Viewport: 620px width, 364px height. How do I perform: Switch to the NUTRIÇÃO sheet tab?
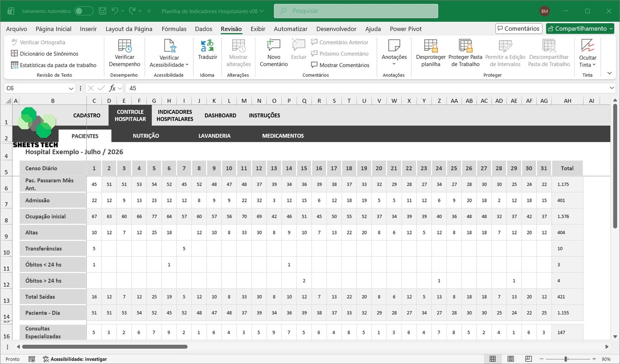146,136
